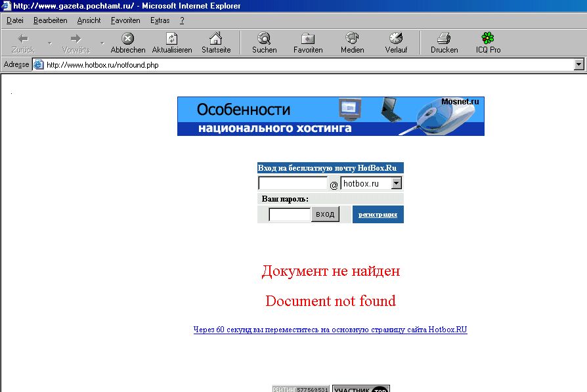This screenshot has width=587, height=392.
Task: Print the page with Drucken
Action: 444,43
